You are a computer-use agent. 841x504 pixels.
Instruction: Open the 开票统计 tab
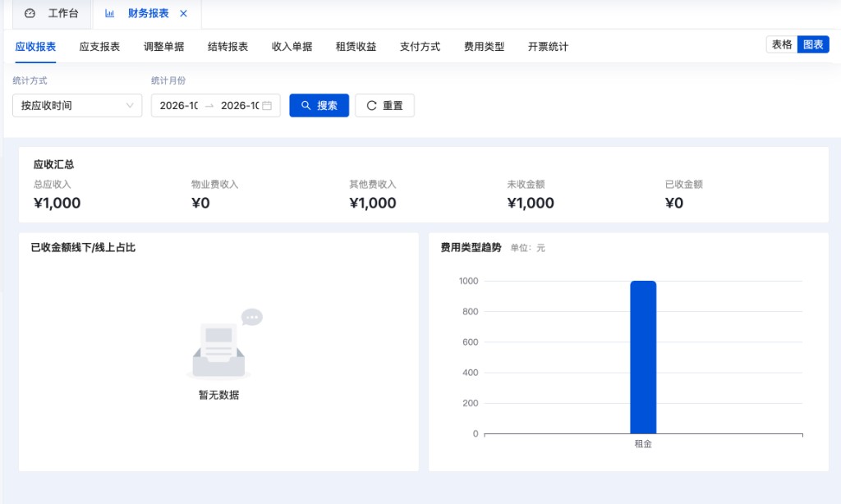point(548,47)
